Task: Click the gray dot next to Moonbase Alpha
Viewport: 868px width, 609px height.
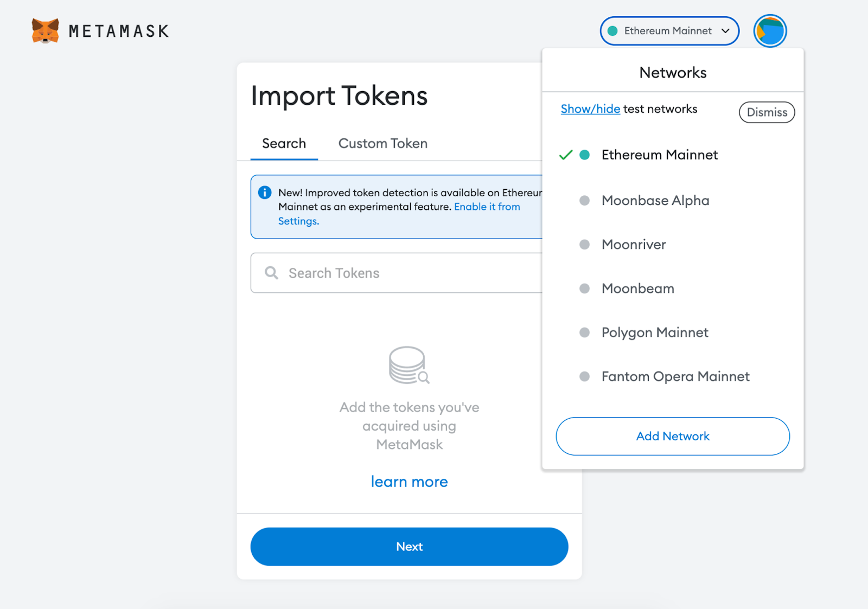Action: [585, 201]
